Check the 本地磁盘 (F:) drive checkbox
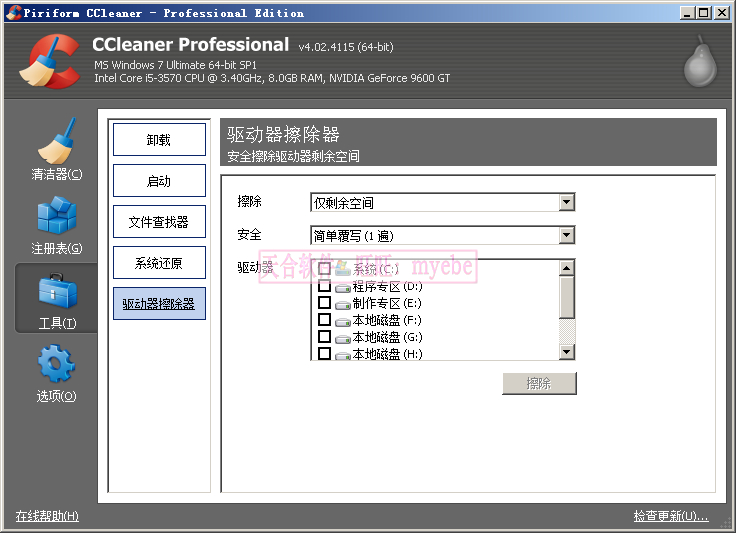The width and height of the screenshot is (736, 533). pos(324,320)
